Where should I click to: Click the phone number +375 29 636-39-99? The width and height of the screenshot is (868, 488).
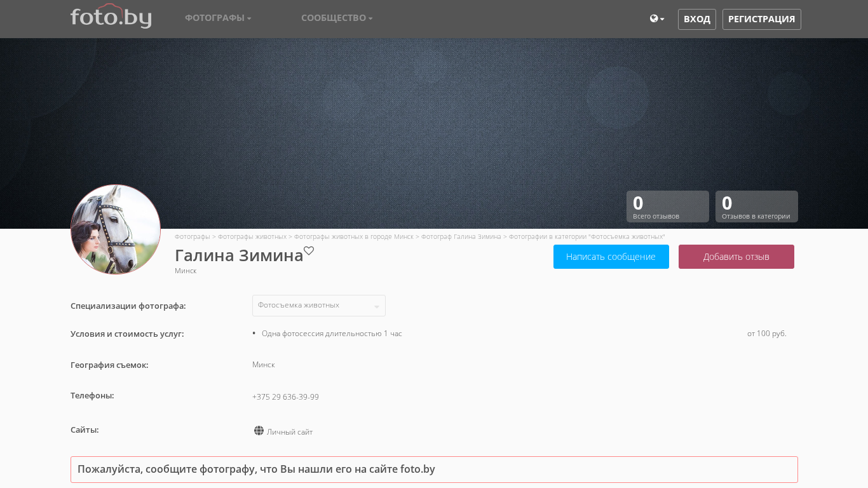coord(285,397)
